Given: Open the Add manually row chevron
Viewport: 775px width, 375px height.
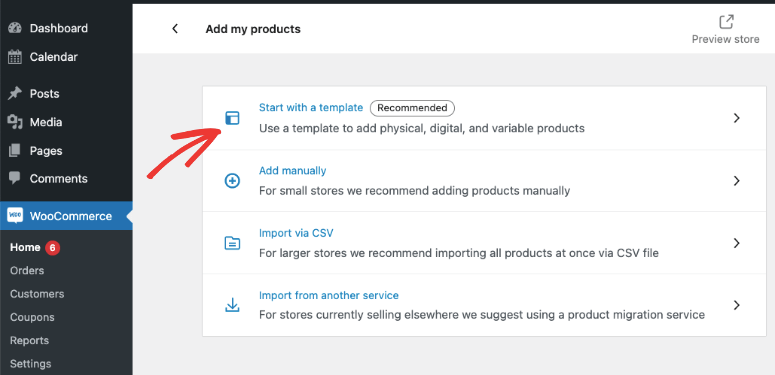Looking at the screenshot, I should point(736,181).
